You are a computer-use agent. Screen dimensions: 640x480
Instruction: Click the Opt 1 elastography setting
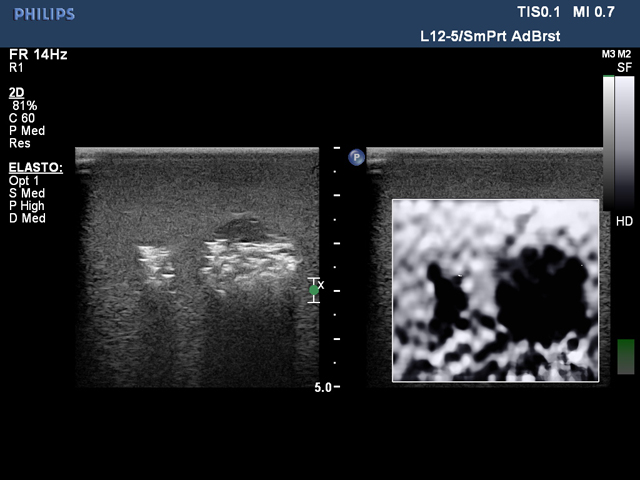25,180
